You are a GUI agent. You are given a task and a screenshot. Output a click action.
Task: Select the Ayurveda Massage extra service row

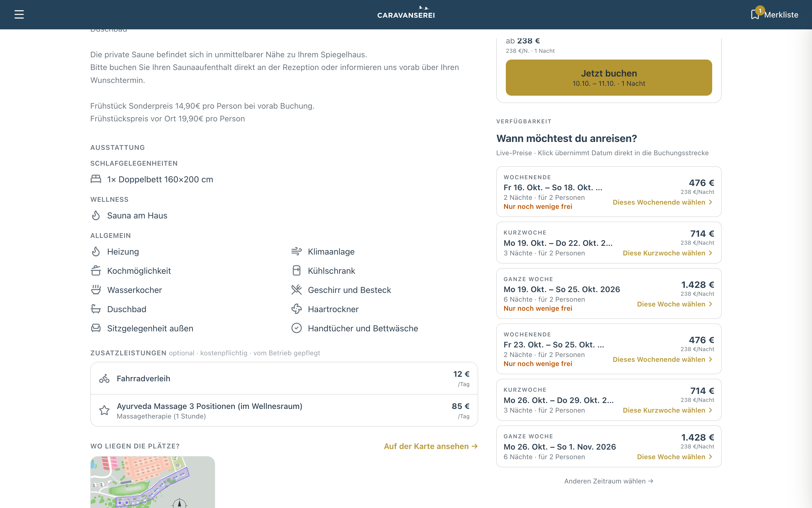[x=284, y=411]
